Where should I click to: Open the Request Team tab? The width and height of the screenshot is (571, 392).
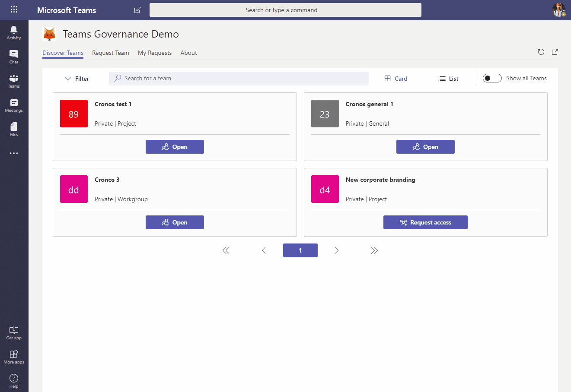coord(111,53)
